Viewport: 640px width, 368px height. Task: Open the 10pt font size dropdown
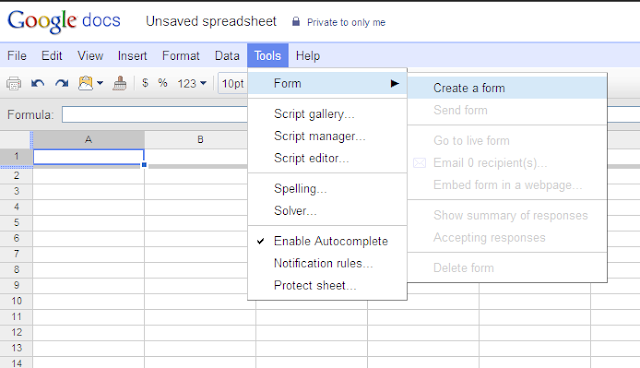click(x=233, y=84)
